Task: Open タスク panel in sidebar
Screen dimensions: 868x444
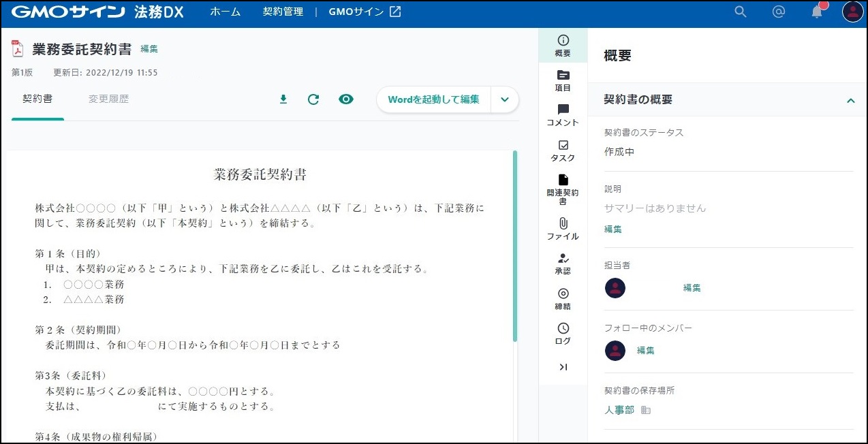Action: click(x=563, y=150)
